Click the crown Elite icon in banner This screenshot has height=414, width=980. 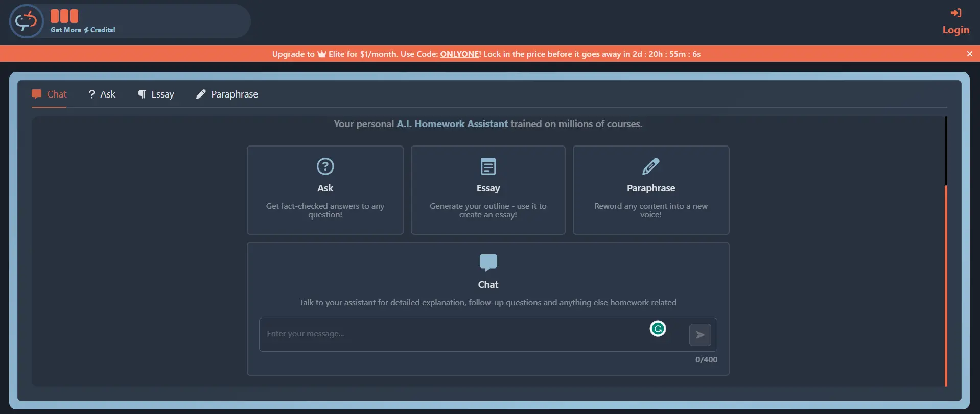[x=322, y=54]
